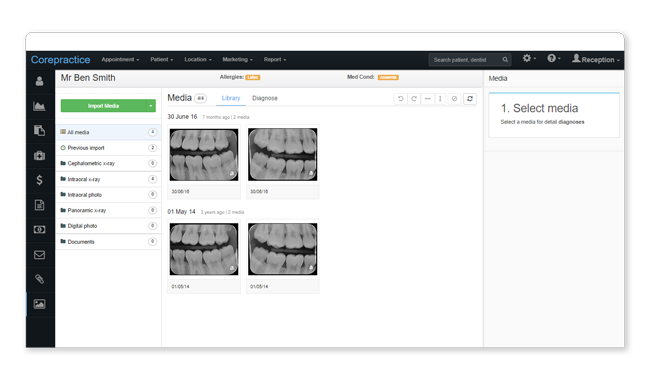
Task: Open the Reception user menu
Action: (596, 59)
